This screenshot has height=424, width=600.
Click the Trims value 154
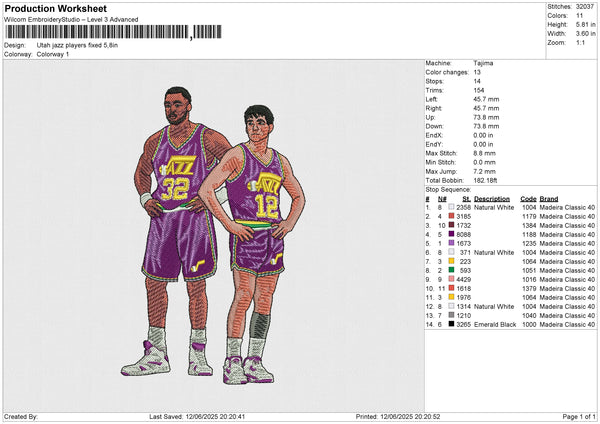click(x=479, y=90)
